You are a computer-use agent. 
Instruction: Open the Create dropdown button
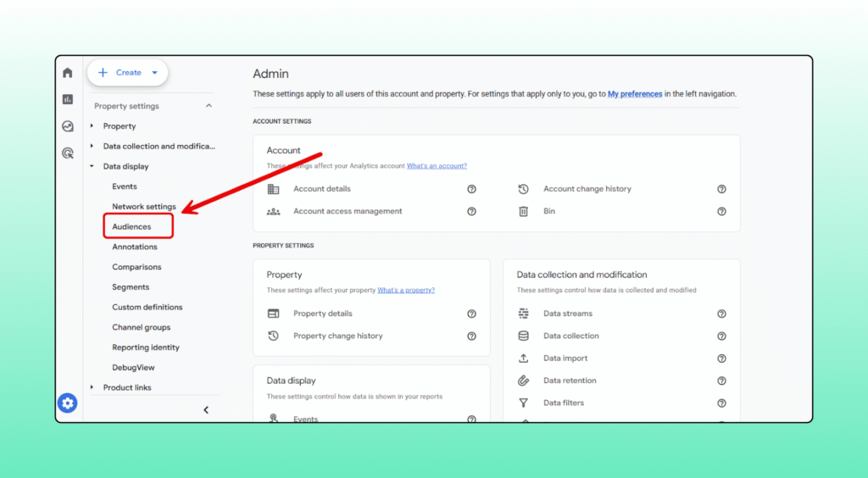click(128, 73)
